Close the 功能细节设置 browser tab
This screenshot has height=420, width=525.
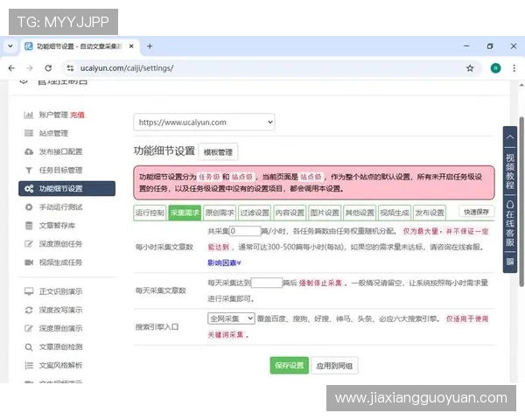[x=131, y=46]
